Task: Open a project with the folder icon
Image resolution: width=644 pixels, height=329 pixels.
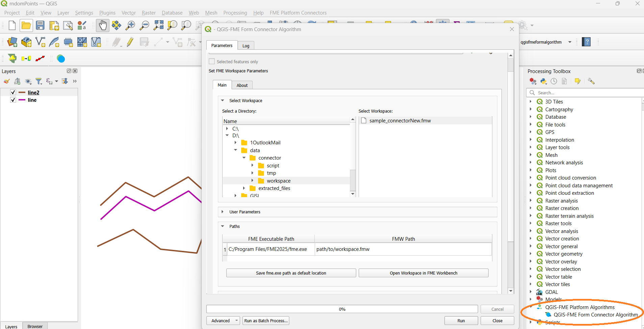Action: [x=26, y=25]
